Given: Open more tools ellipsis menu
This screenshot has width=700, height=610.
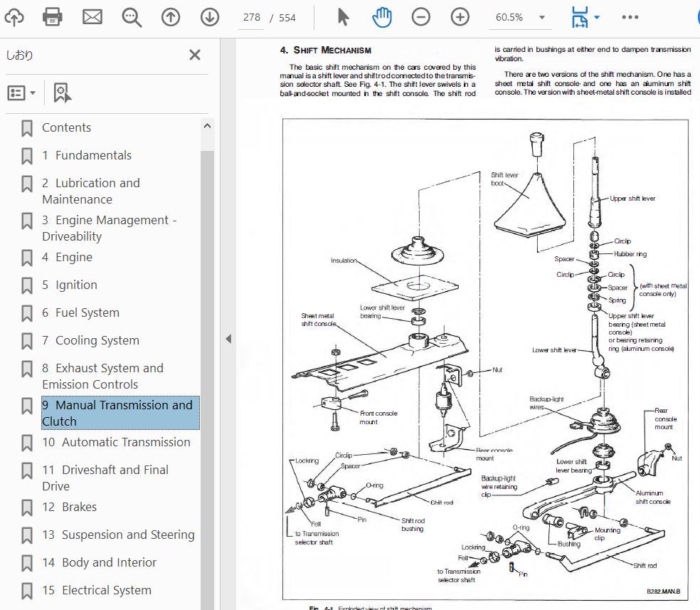Looking at the screenshot, I should [x=630, y=17].
